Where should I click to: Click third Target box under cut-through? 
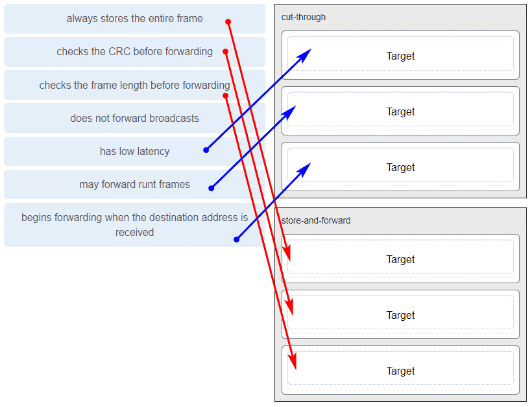[400, 167]
